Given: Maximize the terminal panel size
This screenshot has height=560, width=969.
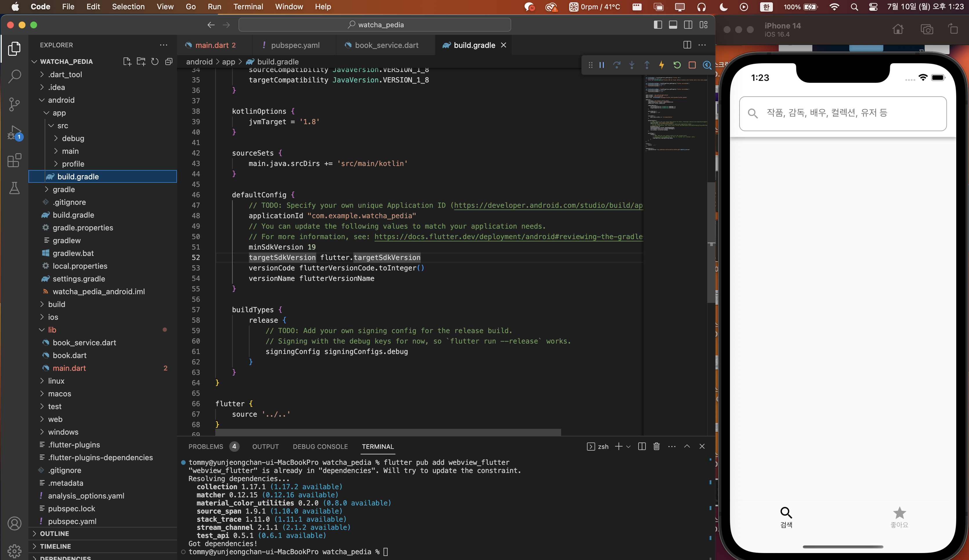Looking at the screenshot, I should coord(687,446).
